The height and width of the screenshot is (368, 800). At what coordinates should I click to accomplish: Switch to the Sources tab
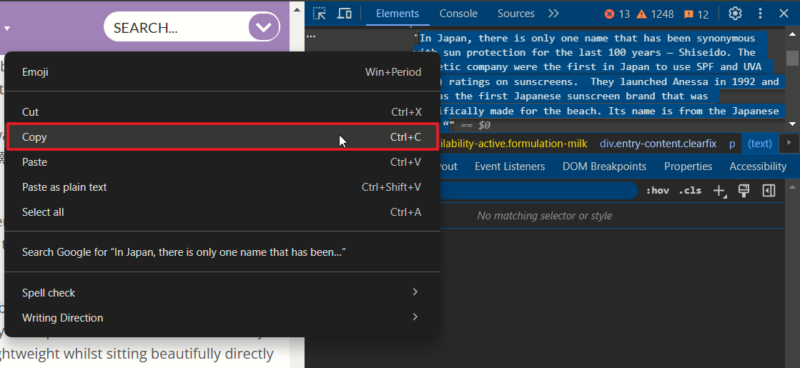click(516, 14)
